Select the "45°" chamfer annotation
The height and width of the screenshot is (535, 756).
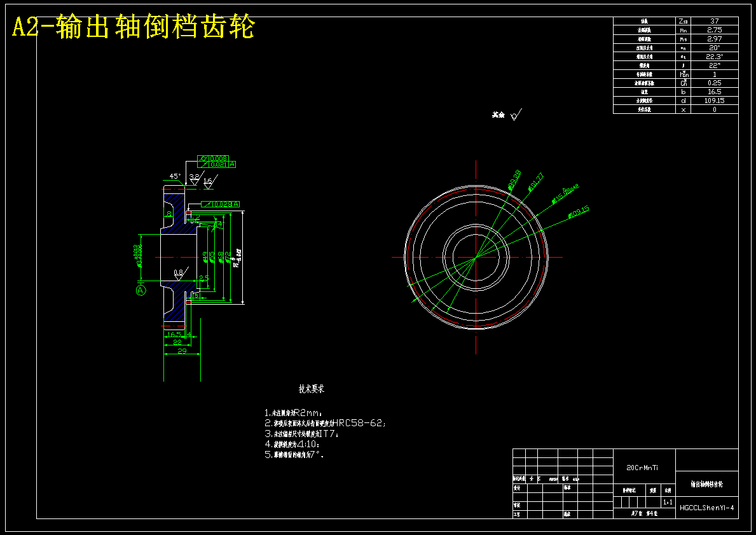click(175, 176)
